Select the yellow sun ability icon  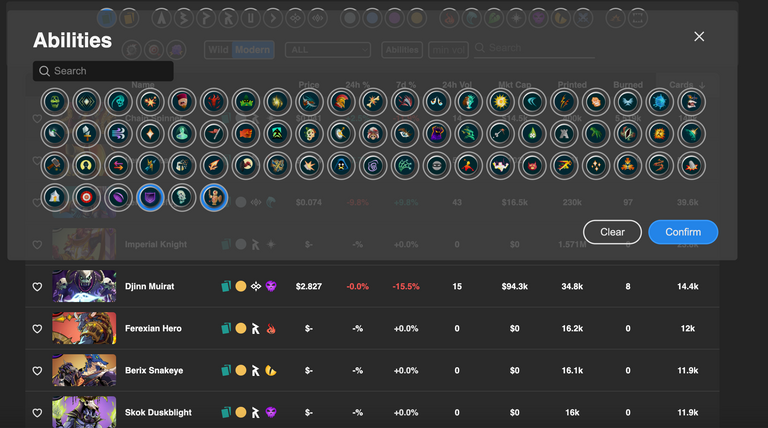click(501, 102)
